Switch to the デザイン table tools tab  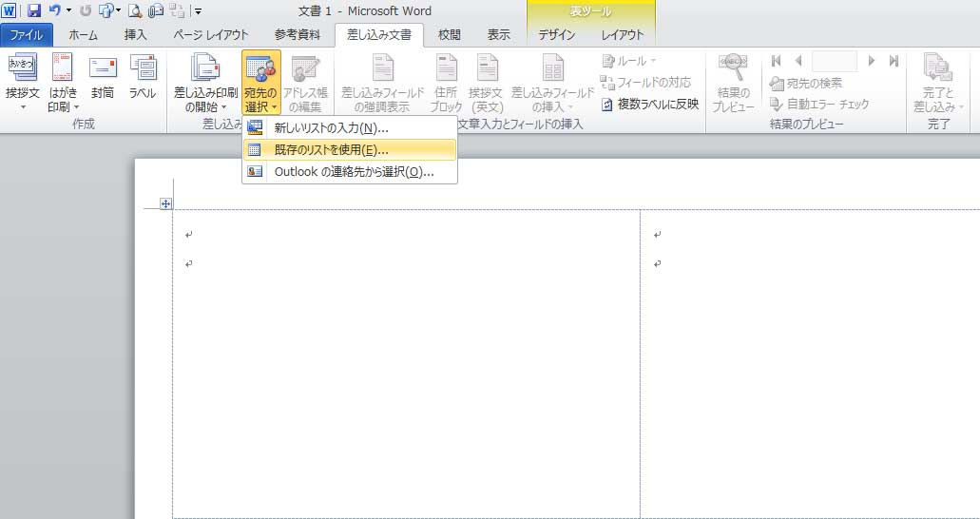[557, 35]
